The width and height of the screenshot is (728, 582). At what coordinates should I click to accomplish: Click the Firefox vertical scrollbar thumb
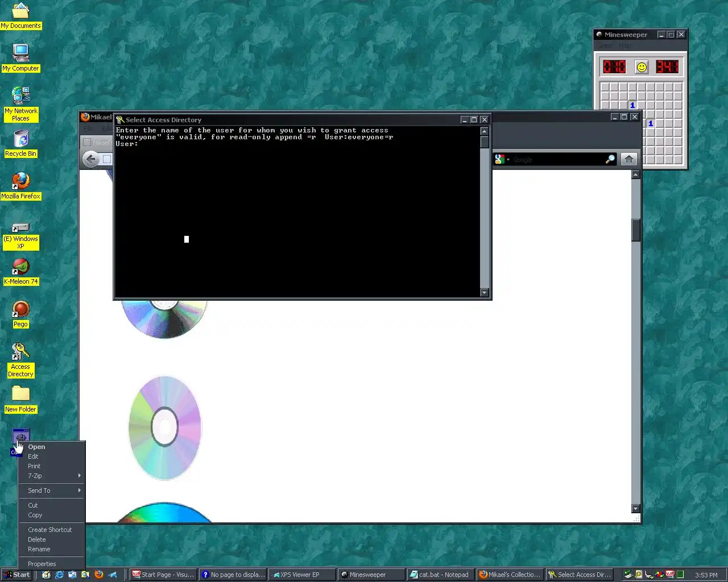[x=636, y=230]
